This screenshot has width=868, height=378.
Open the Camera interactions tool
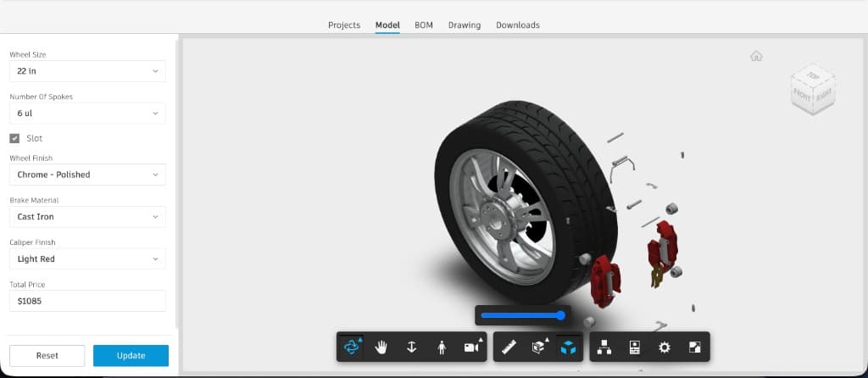tap(471, 347)
